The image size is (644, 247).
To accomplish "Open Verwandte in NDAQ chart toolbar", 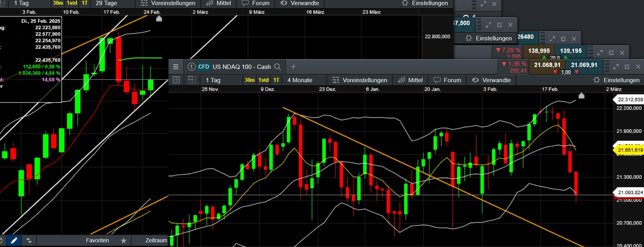I will [x=492, y=80].
